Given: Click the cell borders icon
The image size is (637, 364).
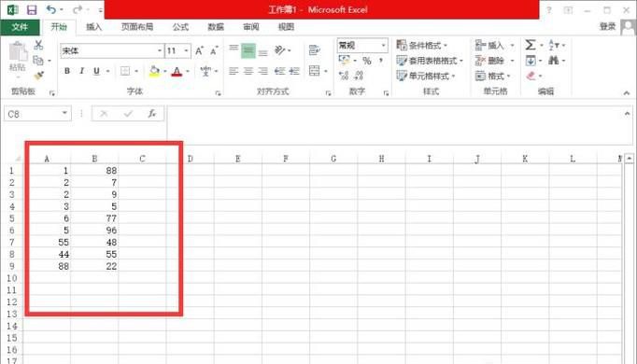Looking at the screenshot, I should click(x=125, y=72).
